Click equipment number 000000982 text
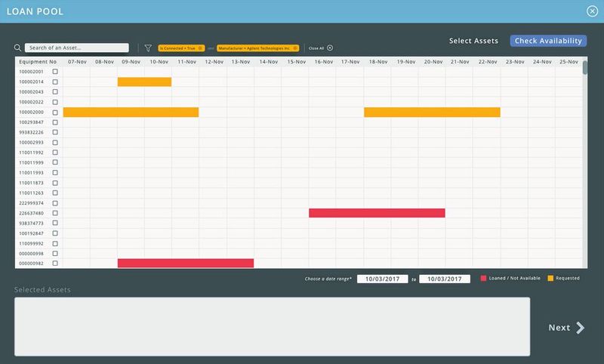This screenshot has width=604, height=364. (31, 264)
